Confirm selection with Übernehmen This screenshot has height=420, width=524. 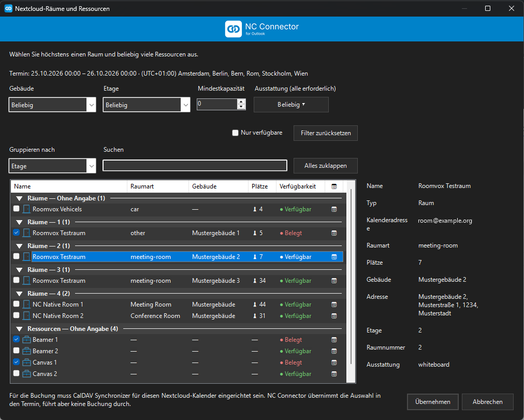coord(433,402)
